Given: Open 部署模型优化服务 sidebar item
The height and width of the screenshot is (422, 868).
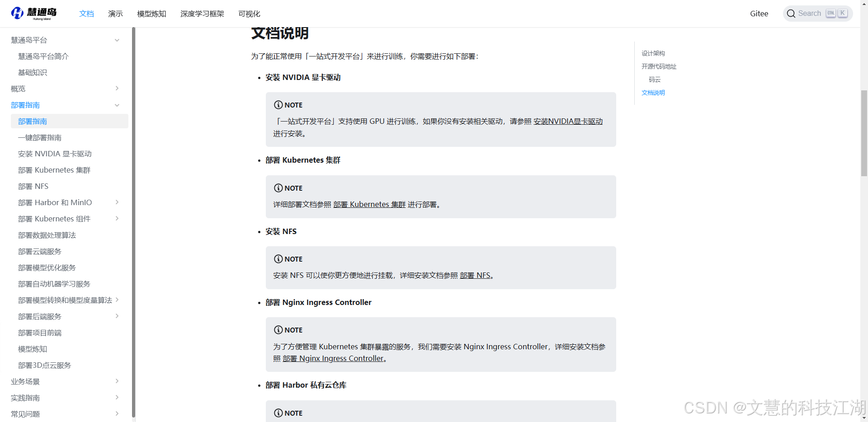Looking at the screenshot, I should click(x=47, y=268).
